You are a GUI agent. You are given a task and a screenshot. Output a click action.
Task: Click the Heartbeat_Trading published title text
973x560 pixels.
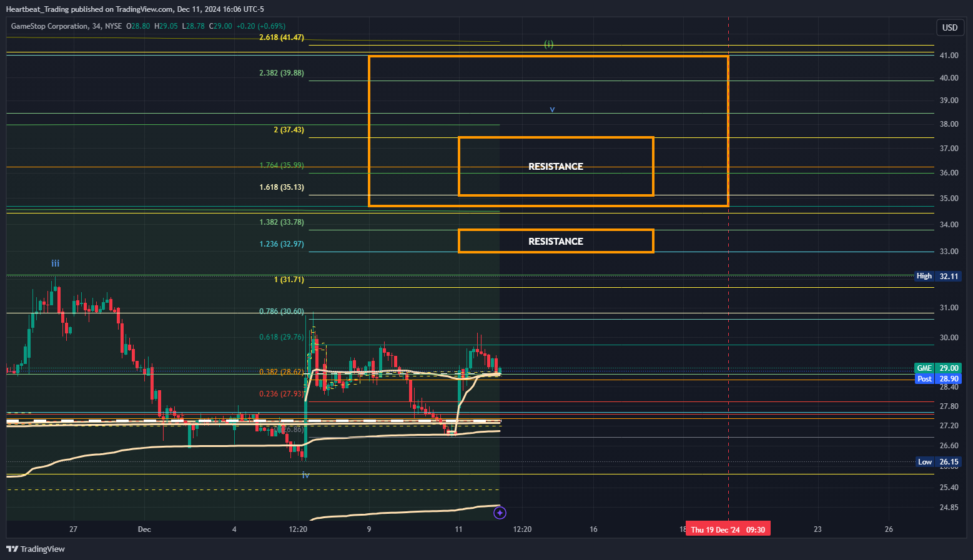coord(135,9)
